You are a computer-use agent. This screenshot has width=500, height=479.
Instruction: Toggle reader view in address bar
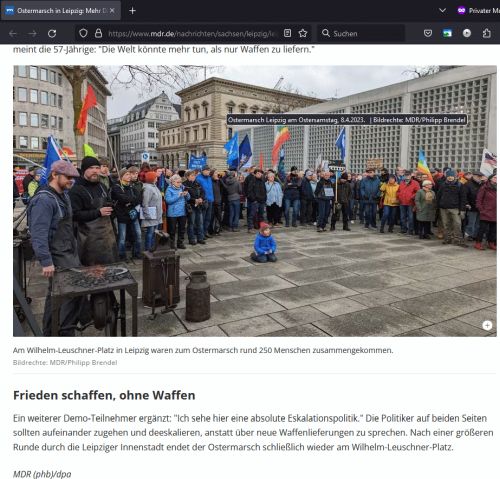287,33
